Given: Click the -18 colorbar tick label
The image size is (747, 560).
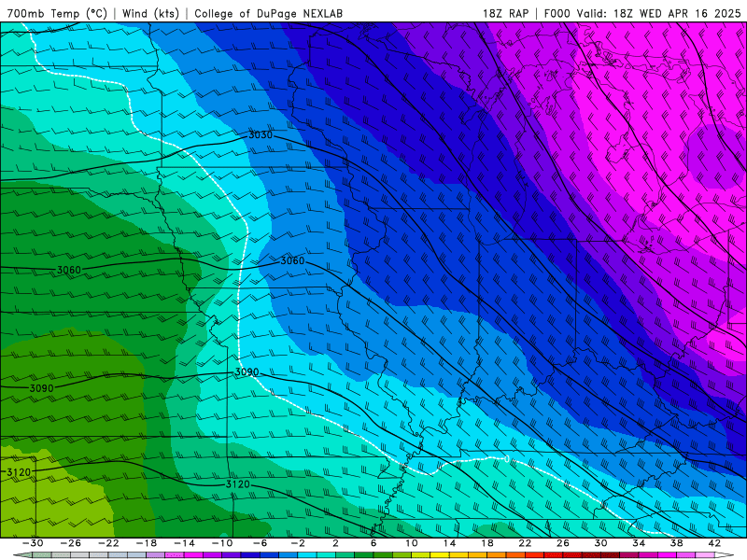Looking at the screenshot, I should pyautogui.click(x=147, y=543).
